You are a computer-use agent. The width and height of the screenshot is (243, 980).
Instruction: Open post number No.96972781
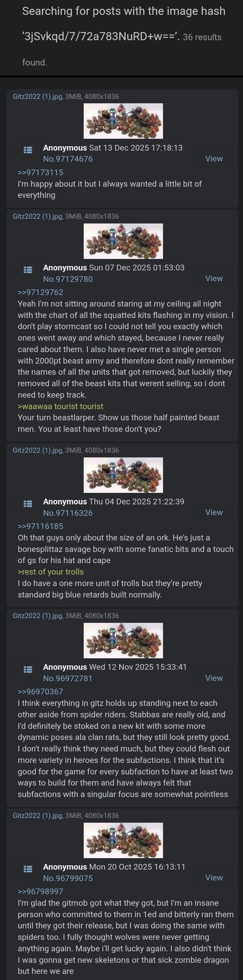point(68,678)
